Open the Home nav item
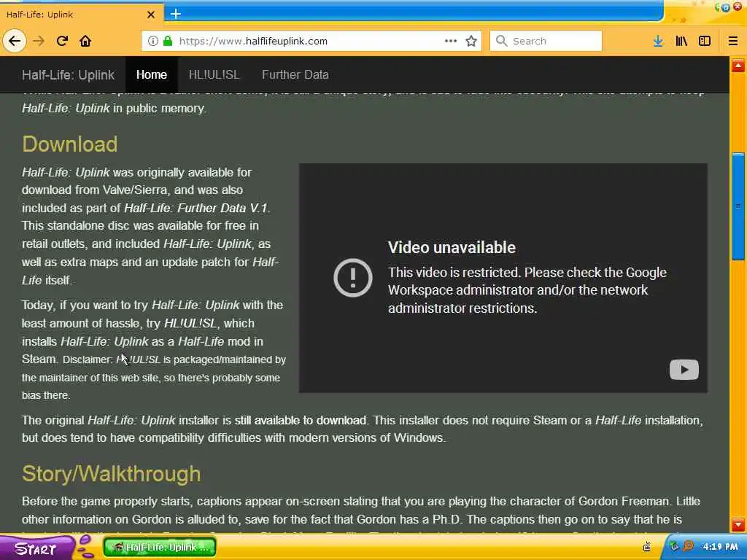The width and height of the screenshot is (747, 560). [x=152, y=75]
